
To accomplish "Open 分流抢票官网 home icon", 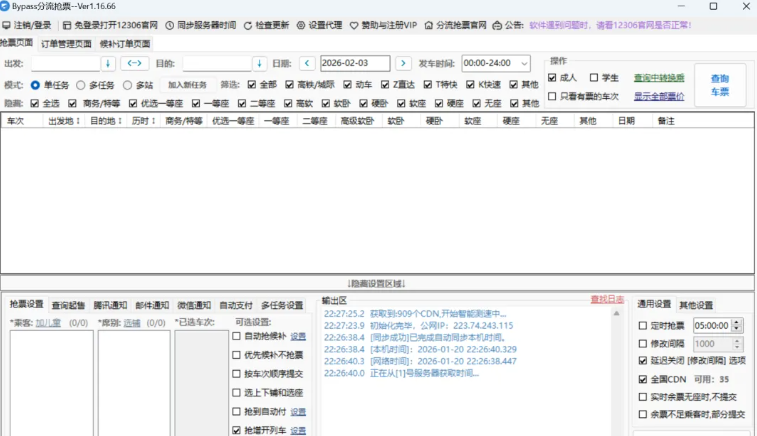I will [x=429, y=25].
